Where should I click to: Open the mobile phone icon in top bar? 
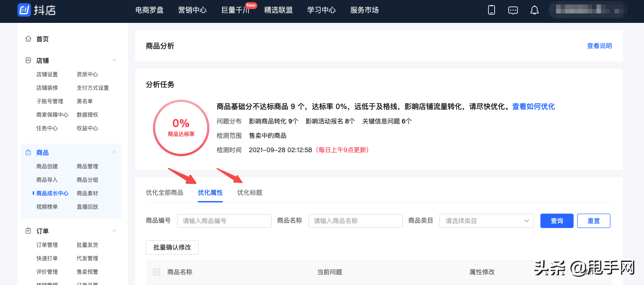[491, 9]
